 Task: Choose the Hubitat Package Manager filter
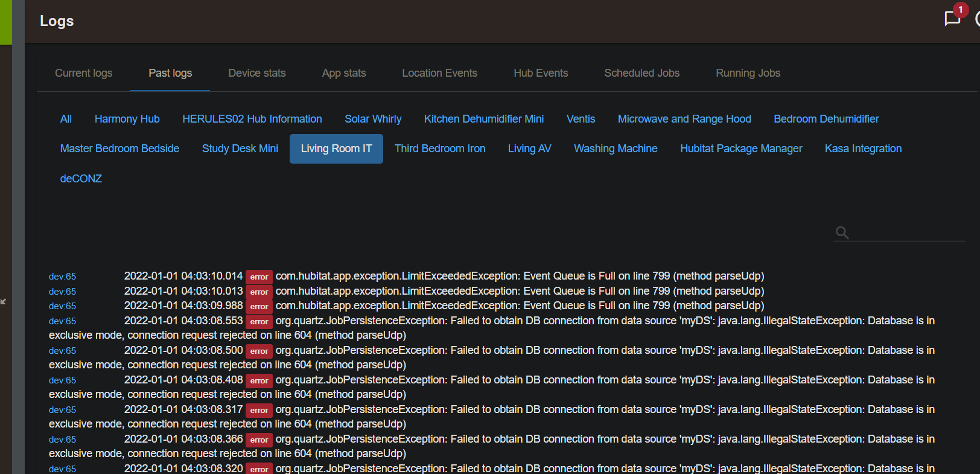(x=740, y=149)
